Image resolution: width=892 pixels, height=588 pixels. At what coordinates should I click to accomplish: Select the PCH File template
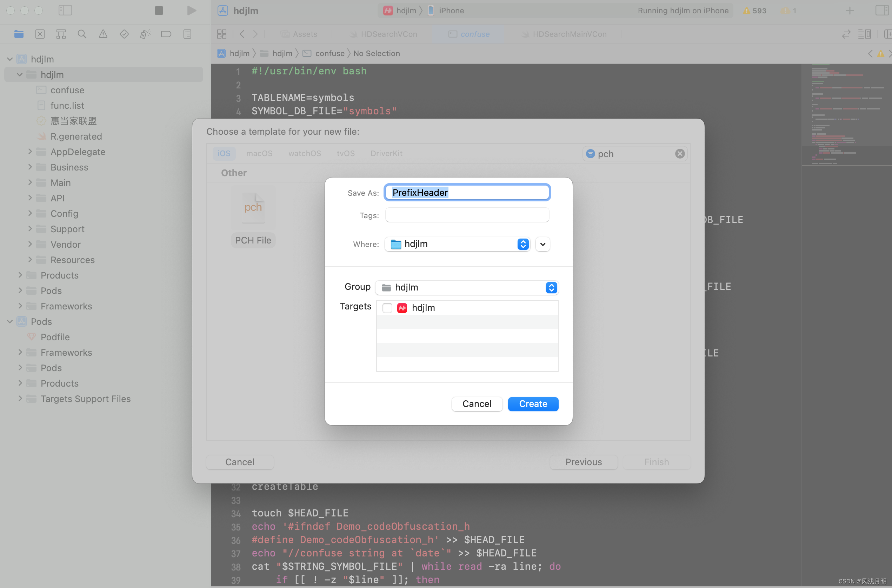tap(253, 218)
